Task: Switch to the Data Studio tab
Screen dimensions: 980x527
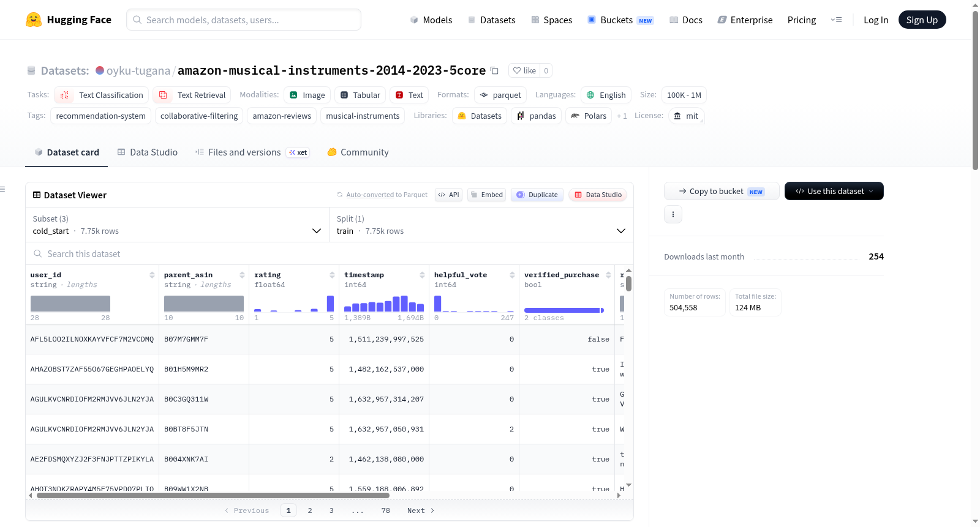Action: (147, 152)
